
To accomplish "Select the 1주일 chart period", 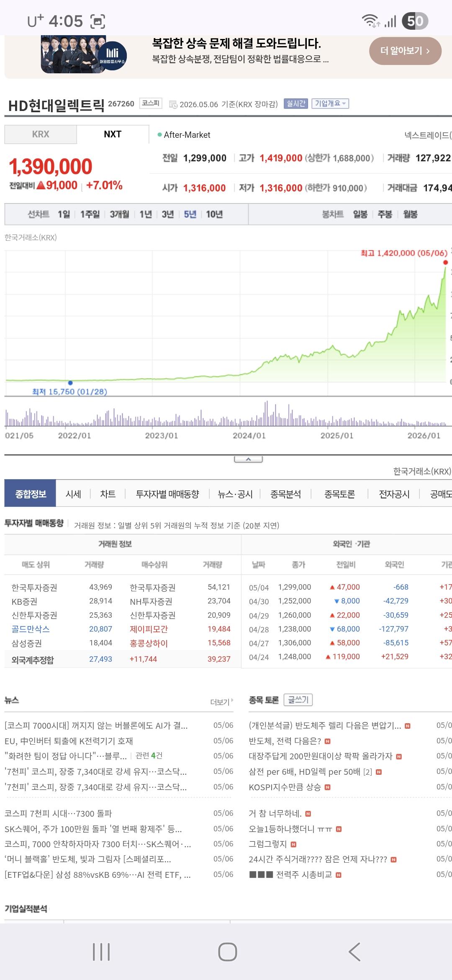I will (90, 214).
